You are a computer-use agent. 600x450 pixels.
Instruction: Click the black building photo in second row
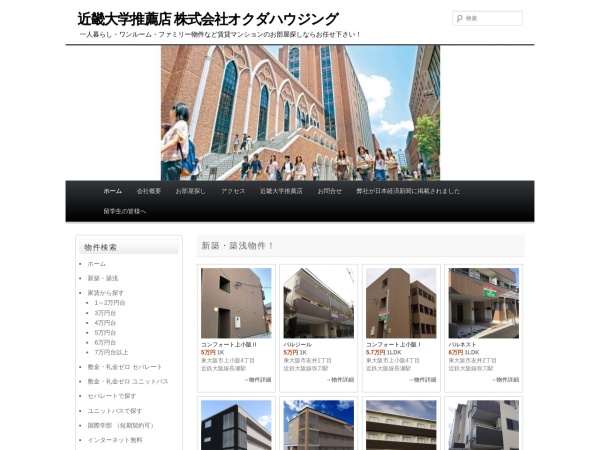236,425
